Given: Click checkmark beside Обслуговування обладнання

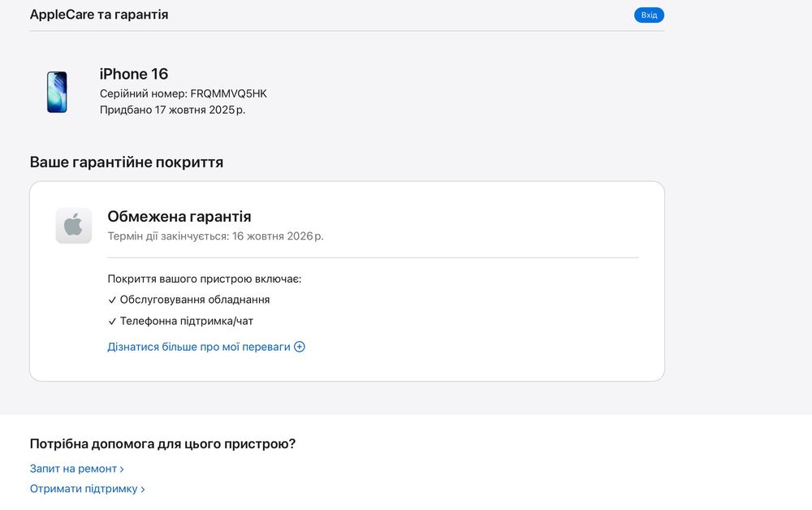Looking at the screenshot, I should (x=112, y=300).
